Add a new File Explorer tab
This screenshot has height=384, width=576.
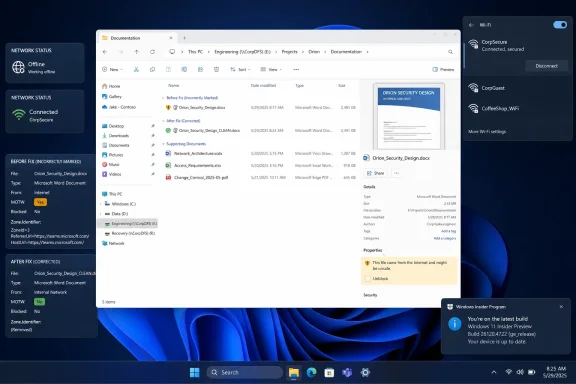[184, 38]
